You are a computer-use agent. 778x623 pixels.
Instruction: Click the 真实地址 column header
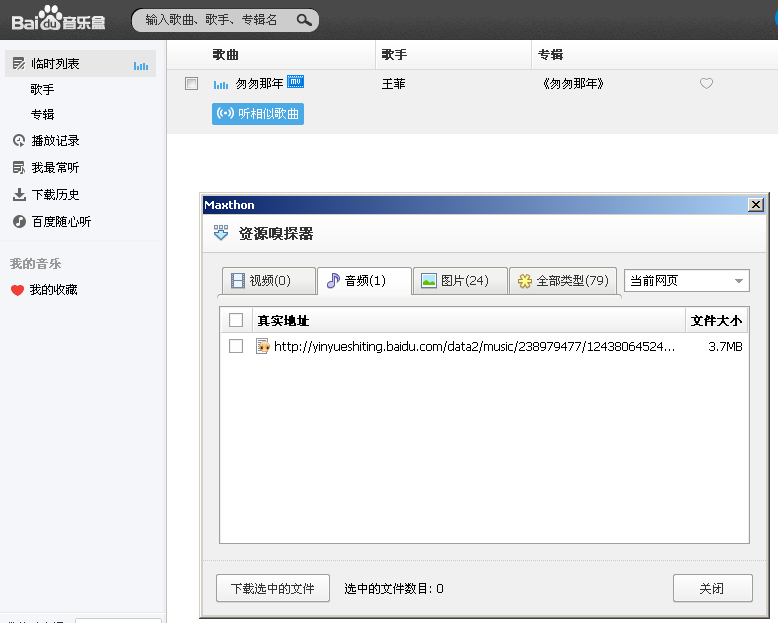[x=283, y=320]
